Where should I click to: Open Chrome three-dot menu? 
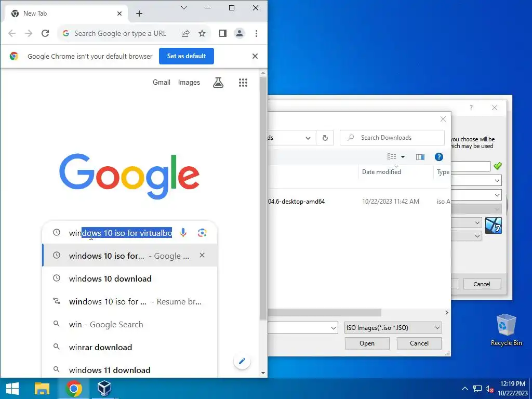point(256,33)
